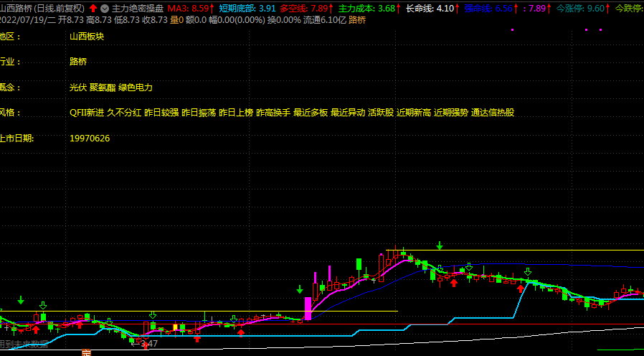Click the leftmost red up arrow signal

point(36,329)
